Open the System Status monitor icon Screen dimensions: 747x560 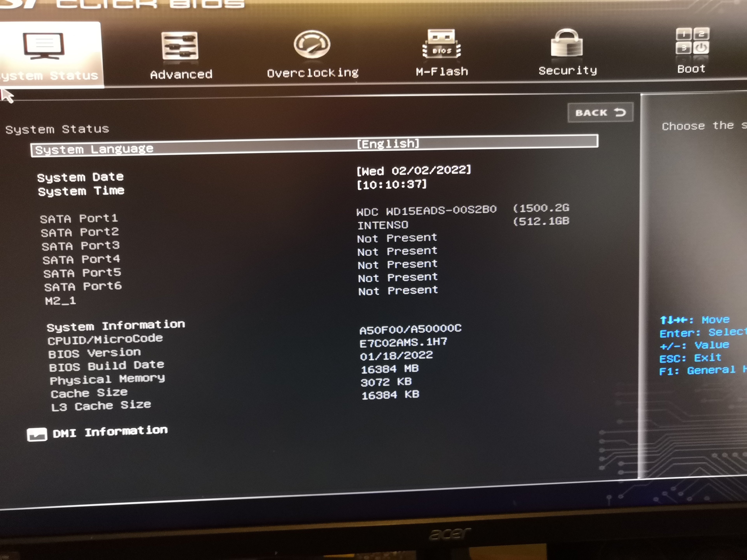[x=44, y=46]
